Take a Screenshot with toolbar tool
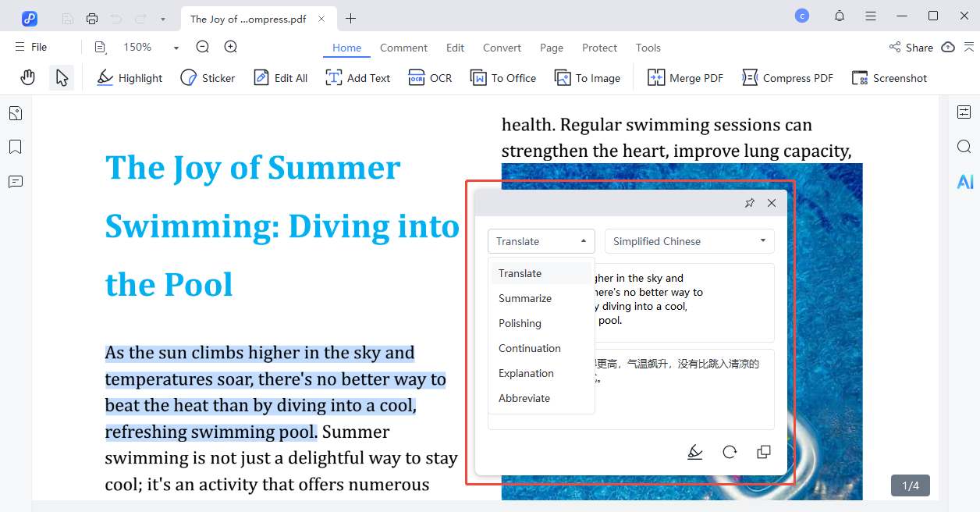 click(x=889, y=78)
